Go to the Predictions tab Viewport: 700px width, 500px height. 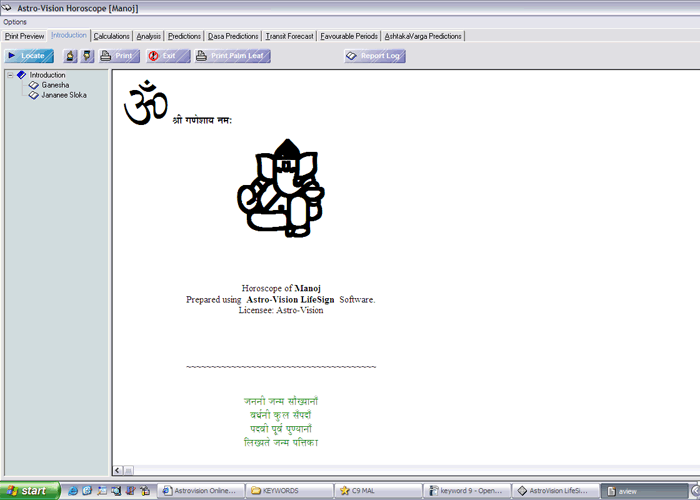click(184, 36)
